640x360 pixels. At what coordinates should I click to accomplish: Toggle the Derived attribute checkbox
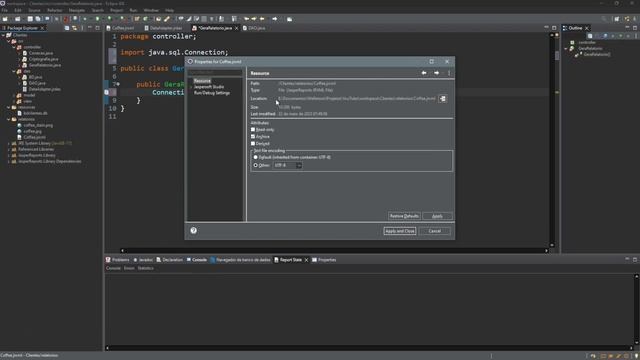[253, 143]
